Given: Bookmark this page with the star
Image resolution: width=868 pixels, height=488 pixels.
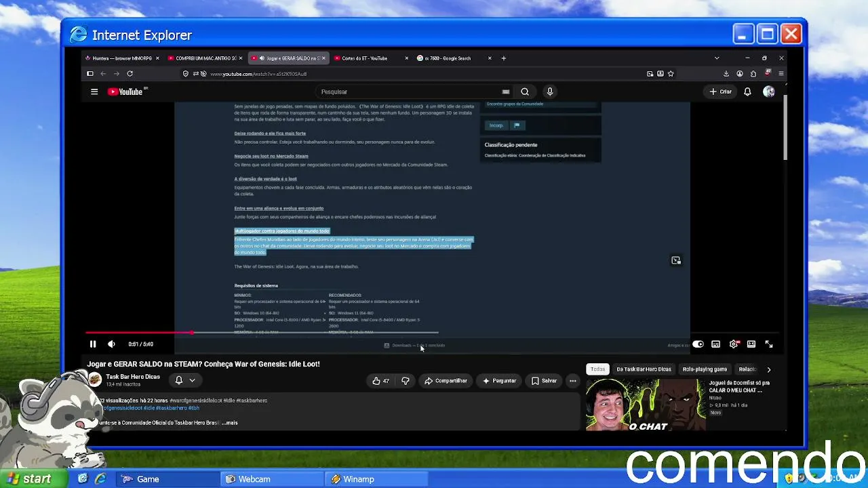Looking at the screenshot, I should [671, 74].
